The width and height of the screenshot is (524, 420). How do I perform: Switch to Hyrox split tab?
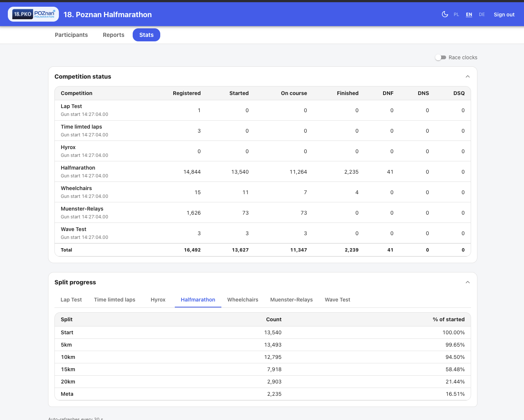[x=158, y=300]
